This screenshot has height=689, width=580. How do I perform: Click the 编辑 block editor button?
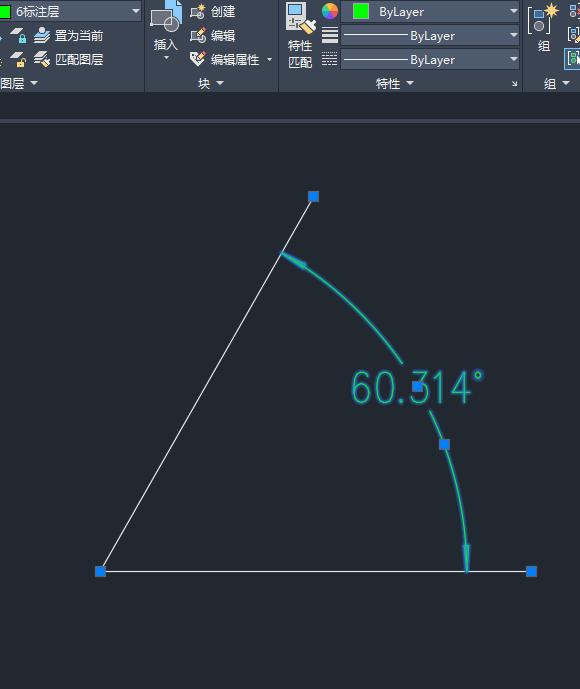tap(213, 35)
